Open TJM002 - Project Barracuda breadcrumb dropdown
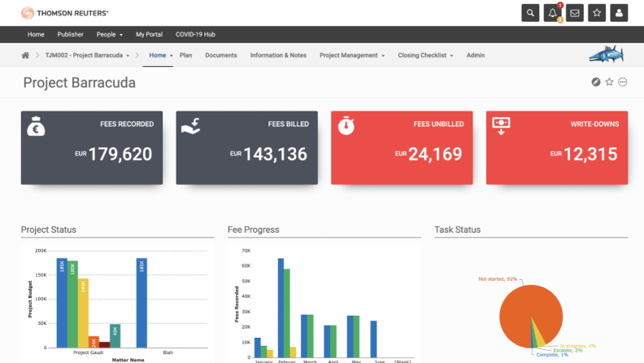The image size is (644, 363). (x=87, y=55)
